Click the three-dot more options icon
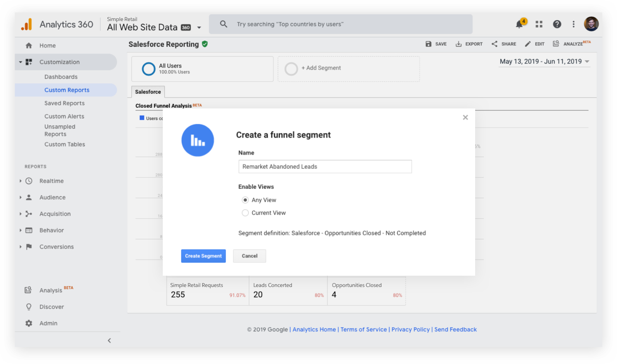Screen dimensions: 617x364 (574, 24)
